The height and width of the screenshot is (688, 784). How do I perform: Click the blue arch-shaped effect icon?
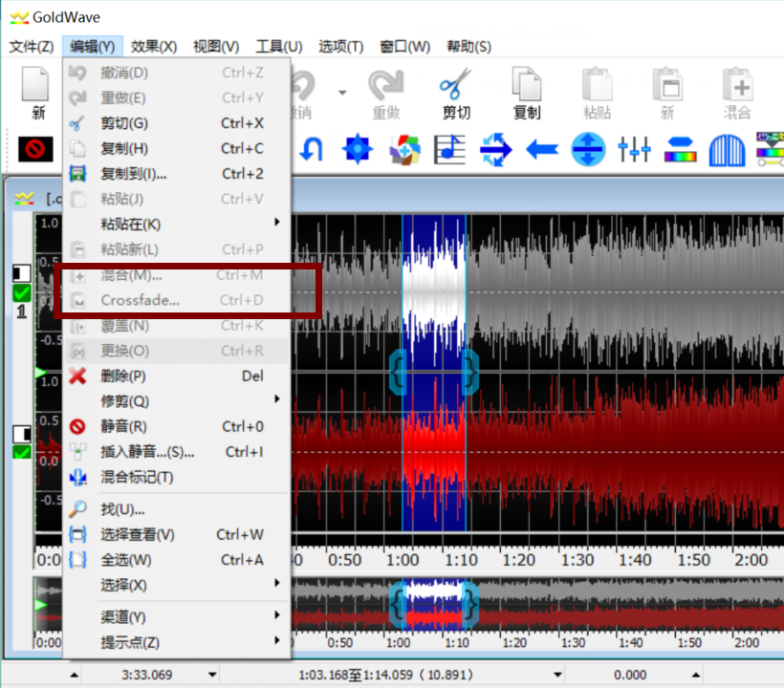727,149
